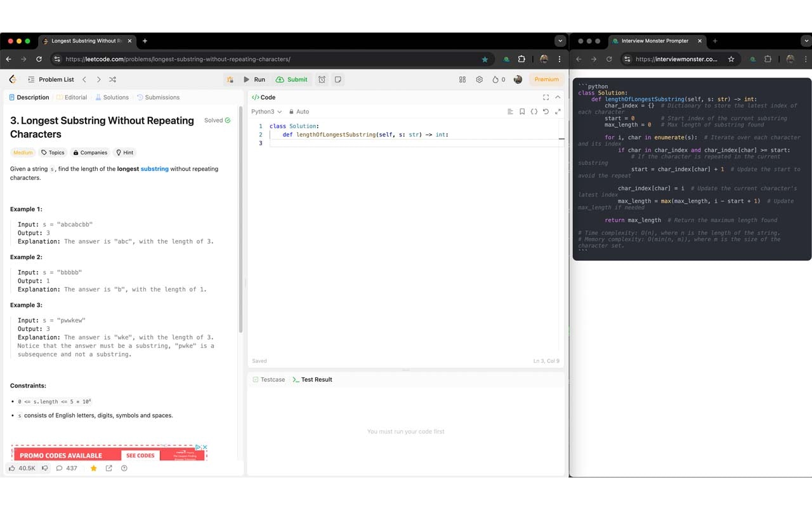Dislike the problem with thumbs down
The width and height of the screenshot is (812, 508).
coord(44,468)
